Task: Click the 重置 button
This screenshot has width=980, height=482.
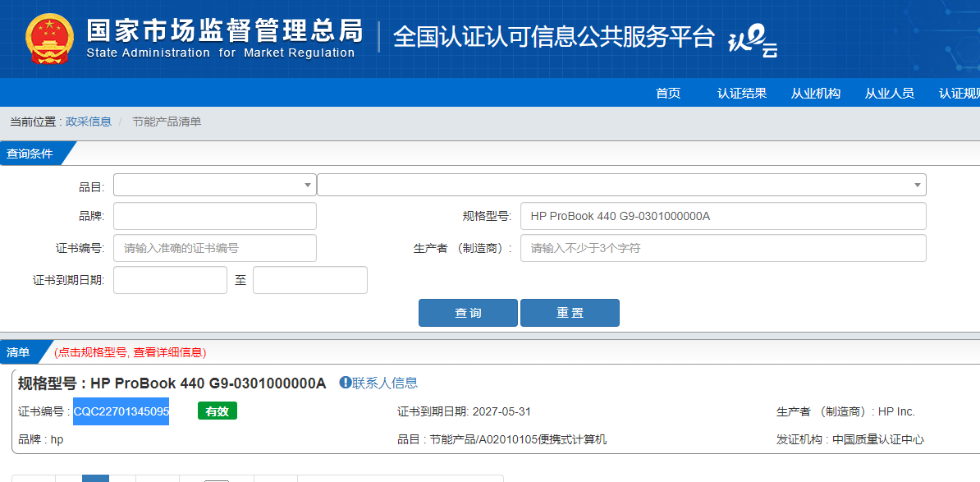Action: [570, 313]
